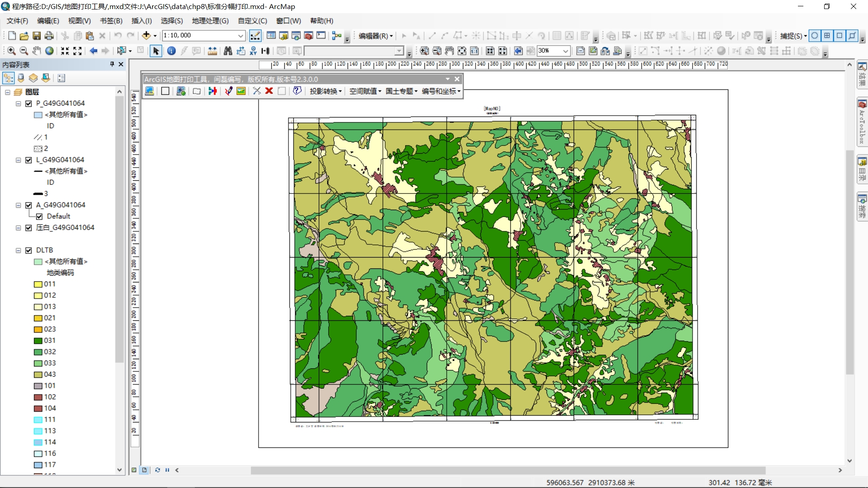Toggle the P_G49G041064 layer visibility
868x488 pixels.
tap(29, 103)
